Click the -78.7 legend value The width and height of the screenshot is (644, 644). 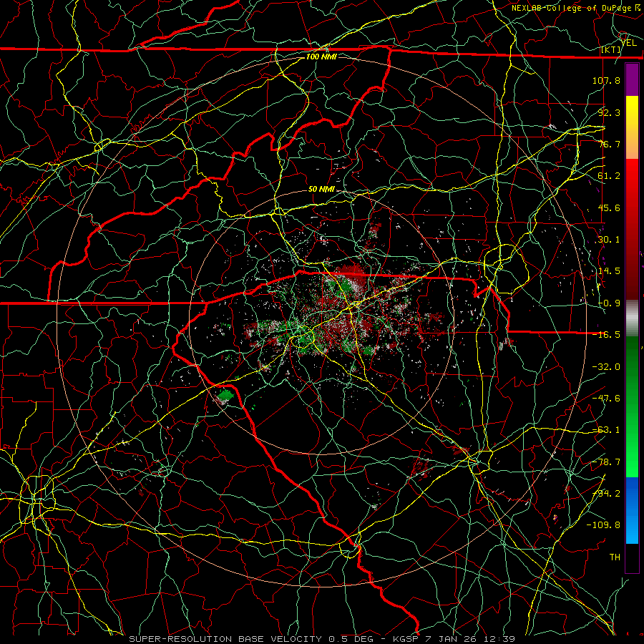(606, 462)
